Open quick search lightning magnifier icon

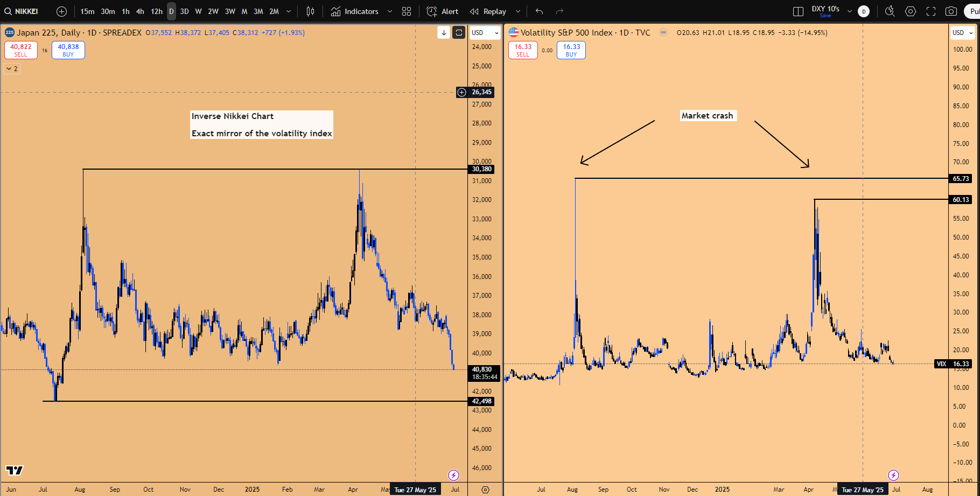[890, 11]
